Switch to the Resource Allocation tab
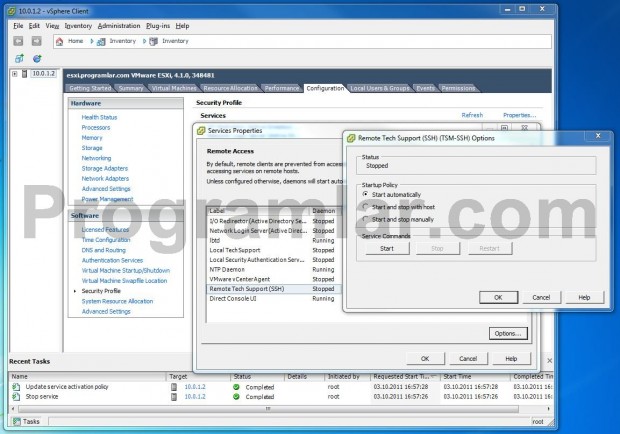620x434 pixels. point(231,88)
